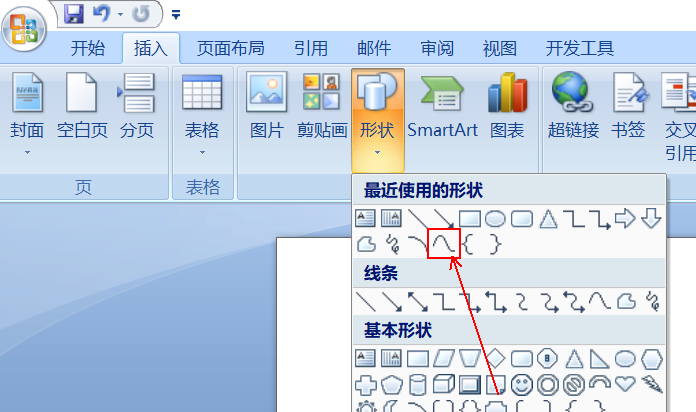Image resolution: width=696 pixels, height=412 pixels.
Task: Insert the pentagon from 基本形状
Action: [x=392, y=385]
